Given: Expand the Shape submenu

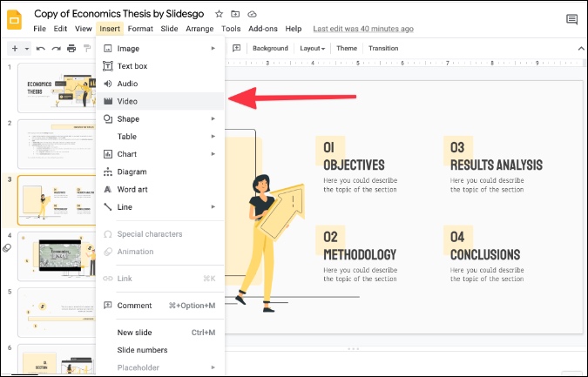Looking at the screenshot, I should click(160, 118).
